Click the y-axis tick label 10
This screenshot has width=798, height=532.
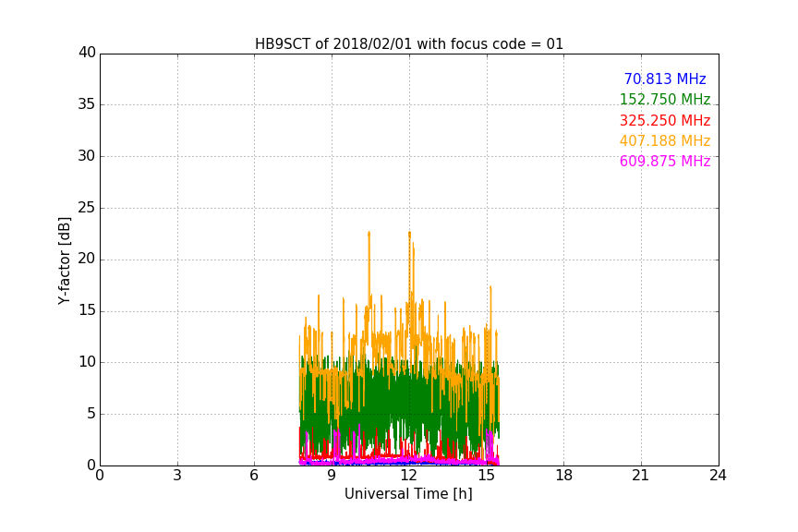[87, 362]
